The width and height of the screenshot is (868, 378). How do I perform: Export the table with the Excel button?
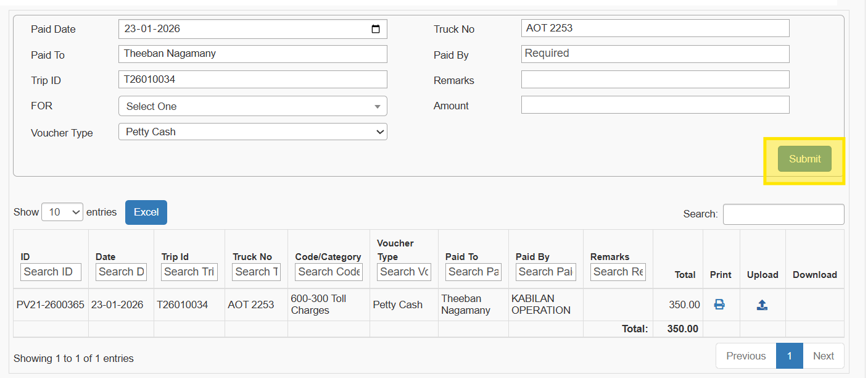pyautogui.click(x=146, y=212)
